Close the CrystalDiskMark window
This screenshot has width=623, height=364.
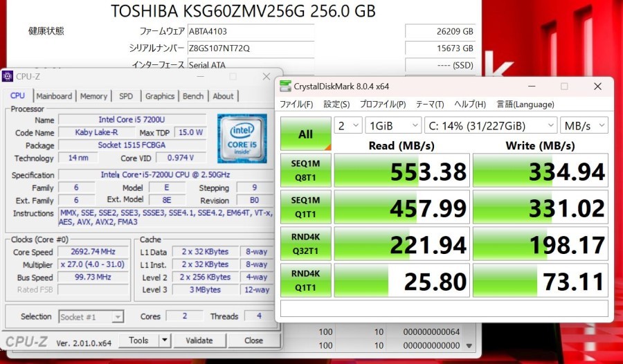click(x=597, y=87)
